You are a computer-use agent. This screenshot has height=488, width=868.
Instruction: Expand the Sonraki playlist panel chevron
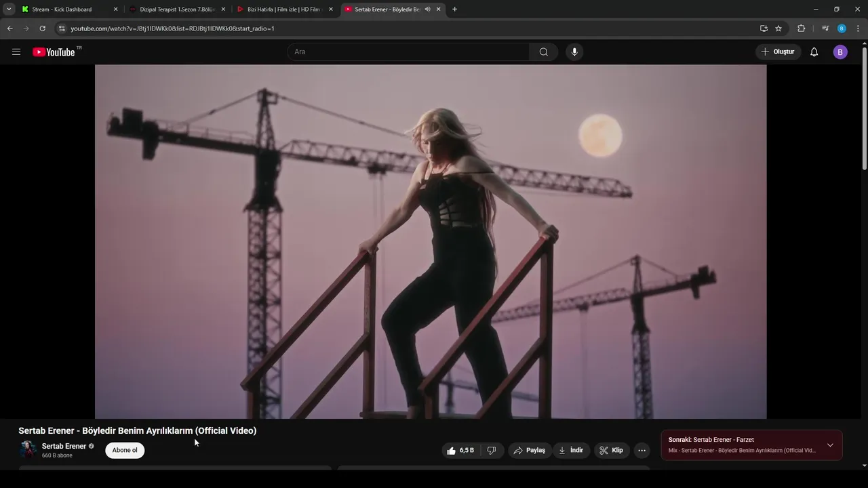(830, 445)
